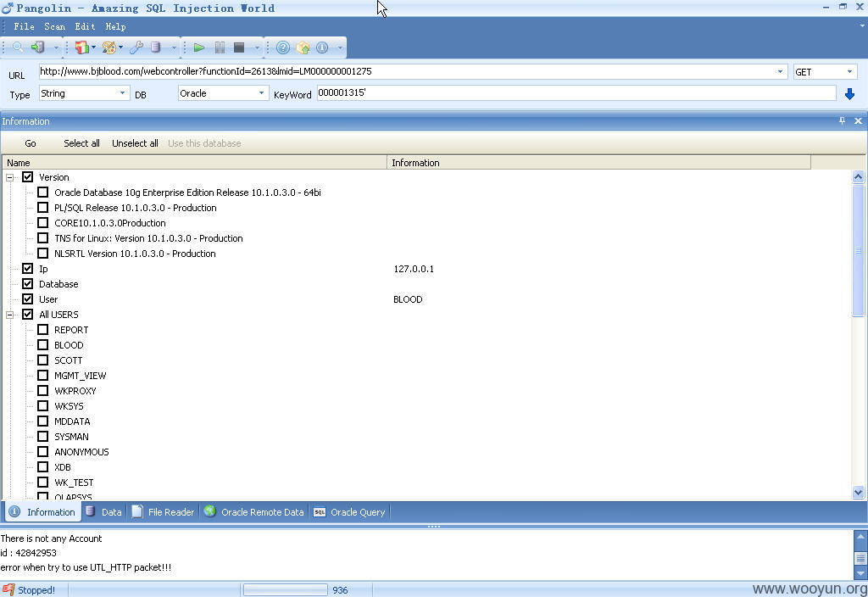The width and height of the screenshot is (868, 597).
Task: Pause the scan with pause icon
Action: pos(220,47)
